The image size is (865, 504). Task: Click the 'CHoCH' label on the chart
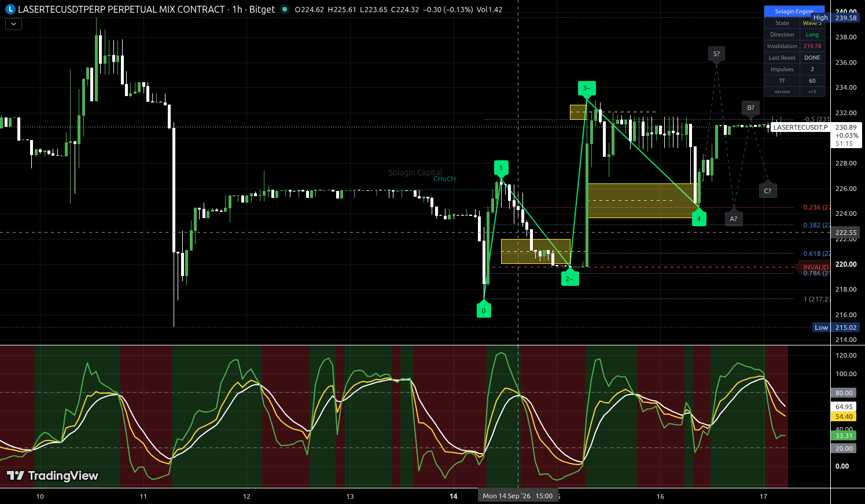pos(445,179)
